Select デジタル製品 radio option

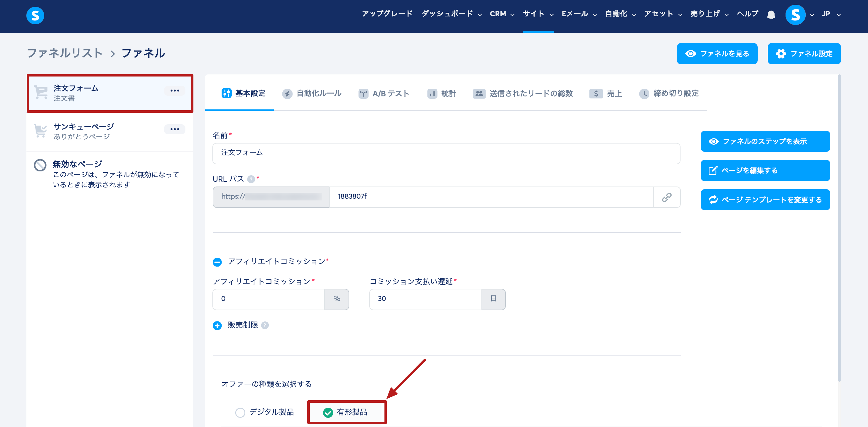point(240,412)
